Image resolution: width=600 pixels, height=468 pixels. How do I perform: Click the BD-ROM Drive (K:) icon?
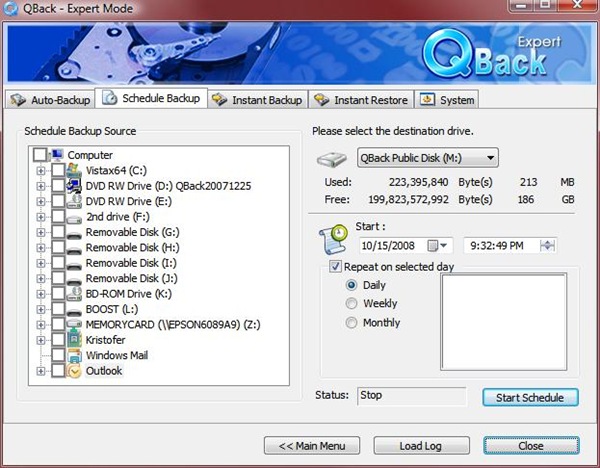(x=74, y=293)
